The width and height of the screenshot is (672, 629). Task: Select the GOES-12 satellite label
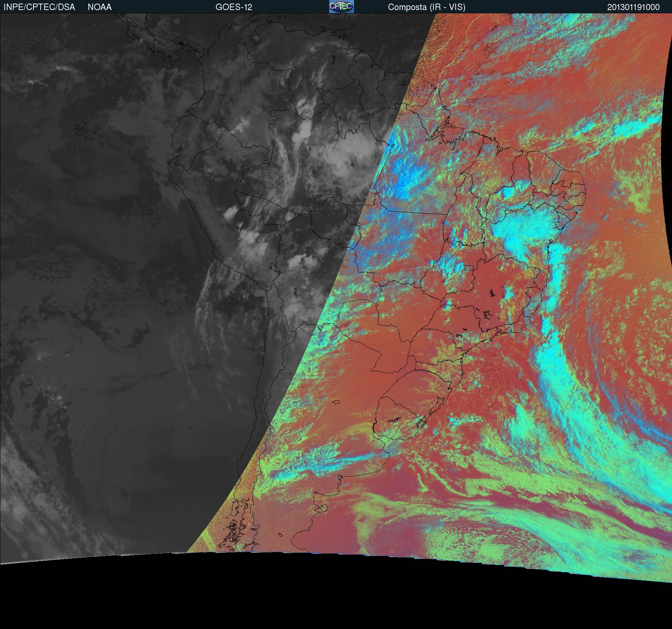click(234, 7)
